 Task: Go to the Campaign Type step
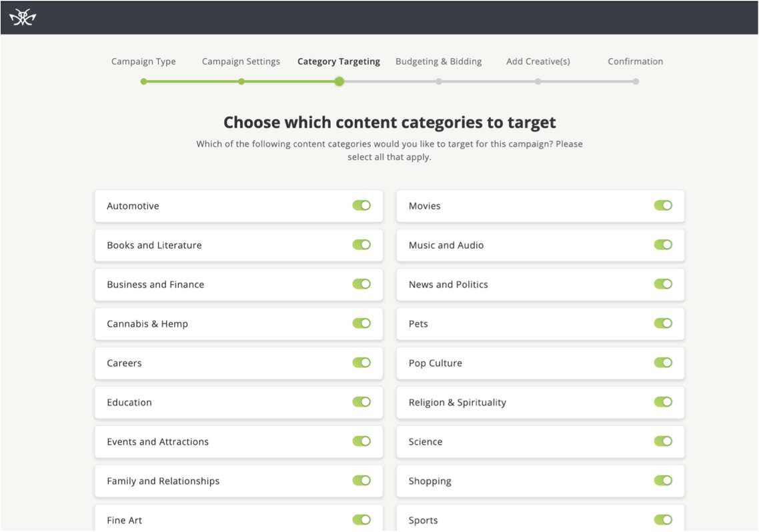coord(143,61)
